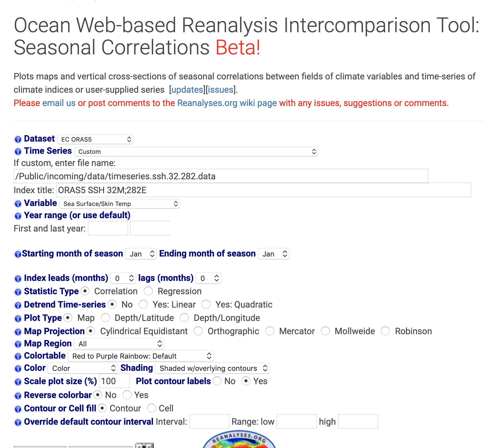Screen dimensions: 488x448
Task: Open Starting month of season dropdown
Action: [141, 254]
